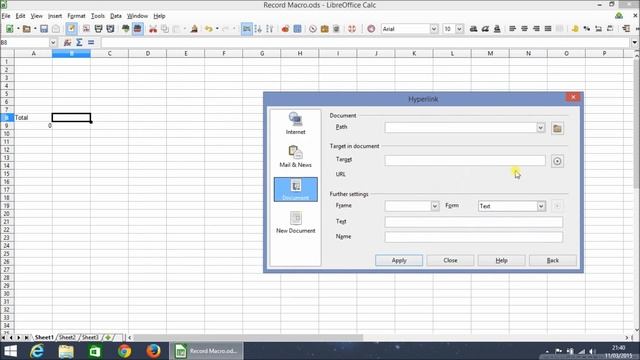Click the equals Function icon
The width and height of the screenshot is (640, 360).
[x=91, y=42]
